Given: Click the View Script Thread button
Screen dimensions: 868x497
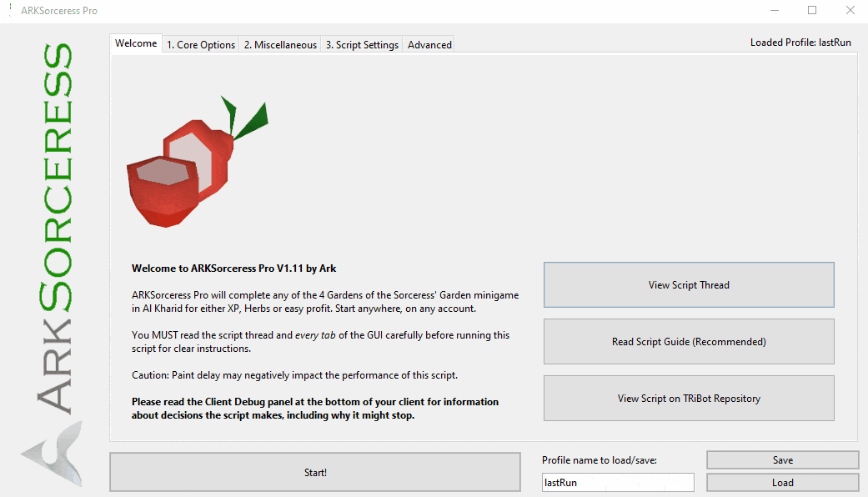Looking at the screenshot, I should coord(689,285).
